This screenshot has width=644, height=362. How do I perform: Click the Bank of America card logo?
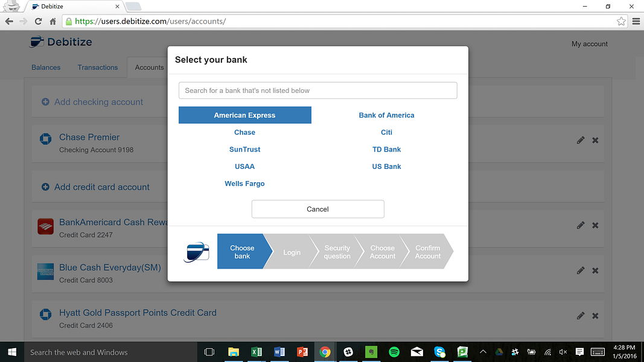tap(46, 226)
